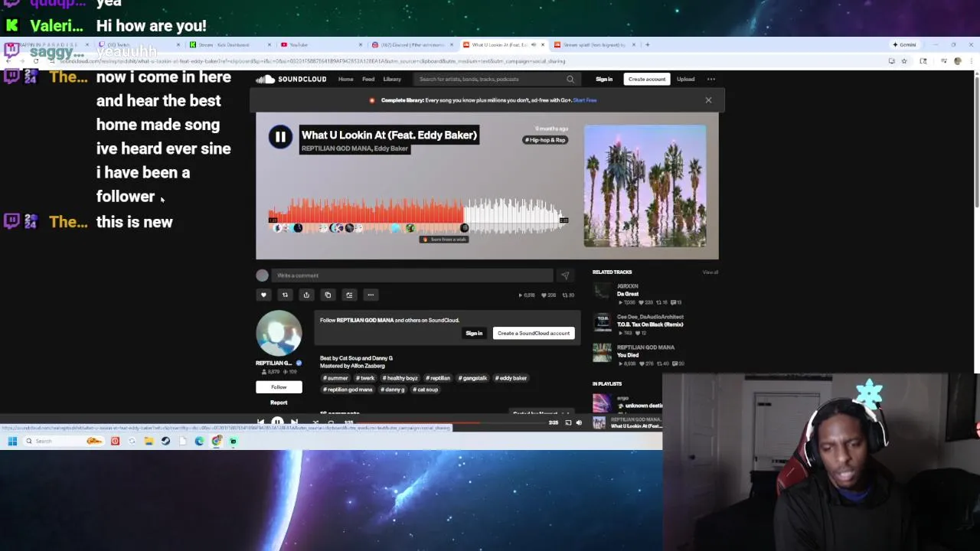Pause the track with the hero pause button
This screenshot has height=551, width=980.
(x=280, y=137)
